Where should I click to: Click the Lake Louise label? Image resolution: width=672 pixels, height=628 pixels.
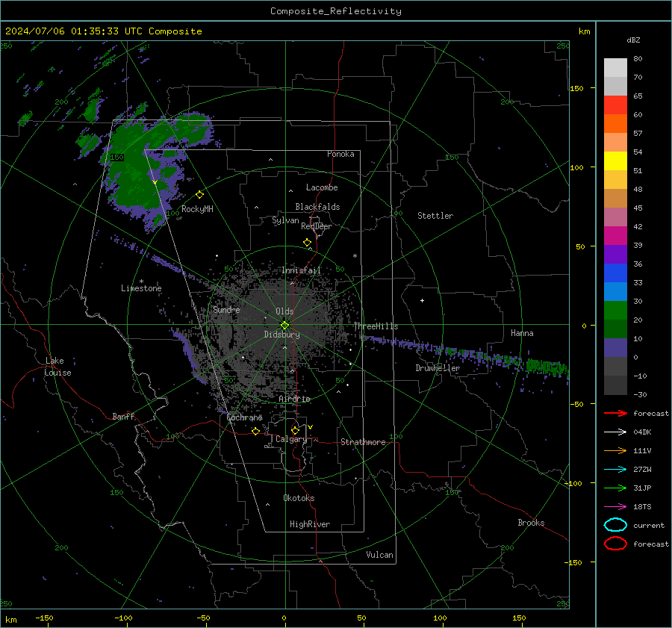point(58,367)
